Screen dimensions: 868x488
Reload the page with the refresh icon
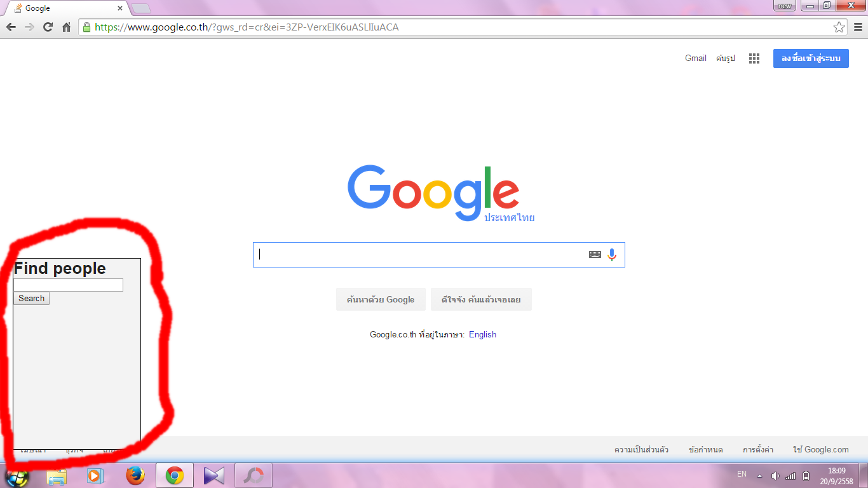pos(48,27)
